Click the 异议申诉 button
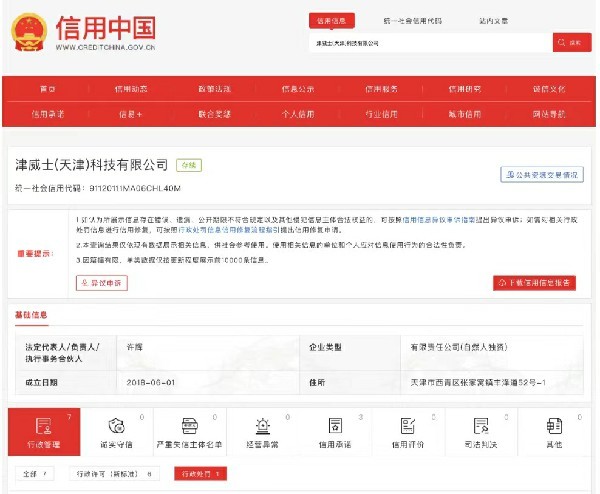The image size is (600, 494). click(x=102, y=283)
